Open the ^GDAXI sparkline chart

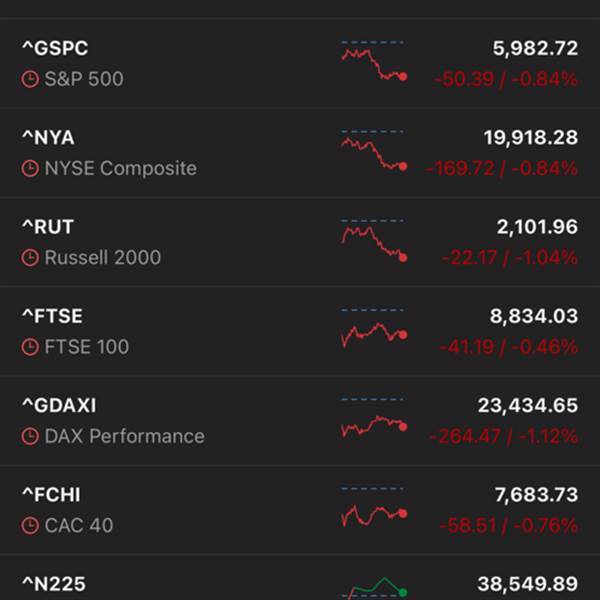[374, 418]
